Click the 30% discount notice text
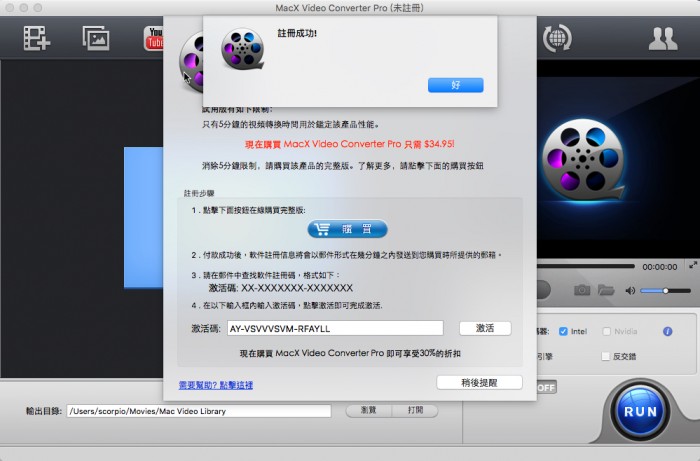Image resolution: width=700 pixels, height=461 pixels. click(350, 353)
